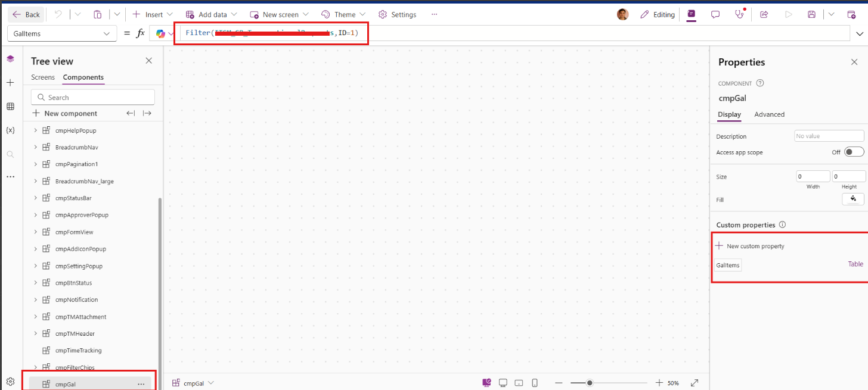
Task: Select the Advanced properties tab
Action: pyautogui.click(x=770, y=114)
